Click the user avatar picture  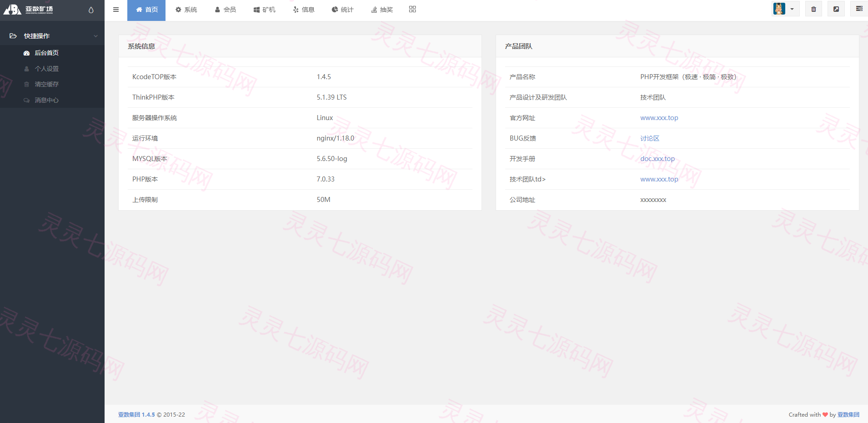(779, 9)
